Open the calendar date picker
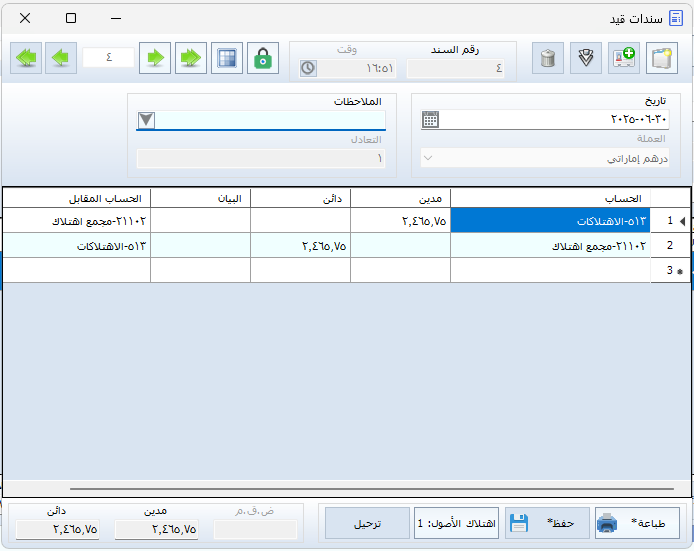The height and width of the screenshot is (551, 694). (430, 119)
